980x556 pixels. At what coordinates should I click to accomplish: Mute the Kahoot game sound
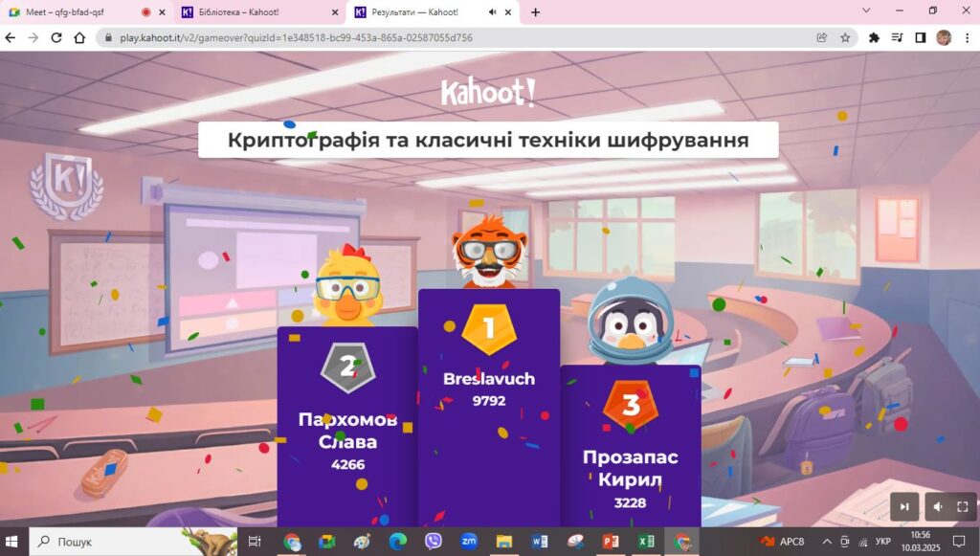[x=938, y=506]
